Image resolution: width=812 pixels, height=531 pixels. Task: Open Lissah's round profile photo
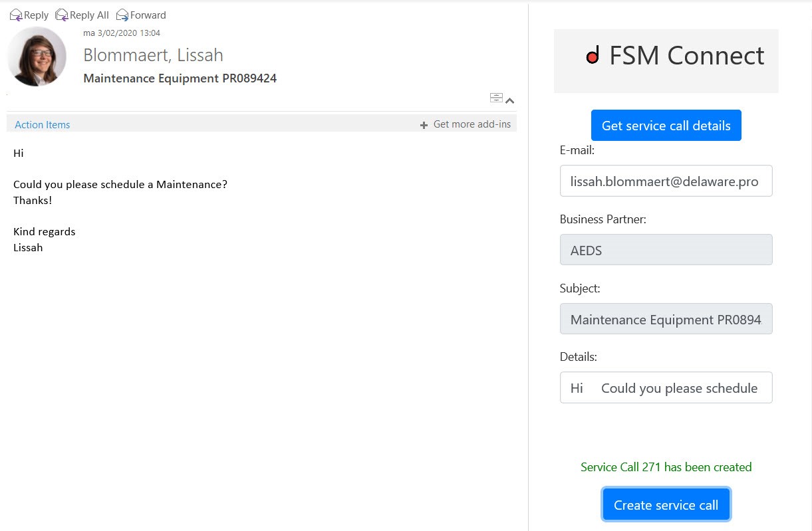point(37,56)
